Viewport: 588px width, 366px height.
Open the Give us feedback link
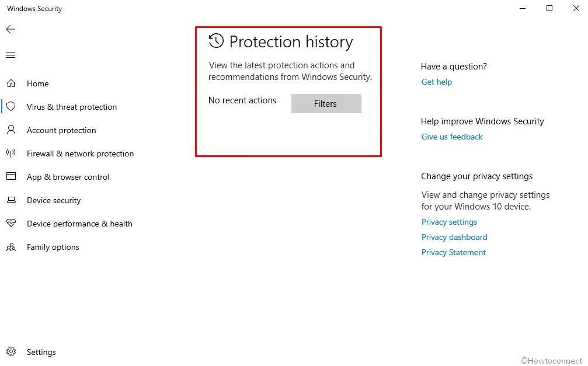point(451,137)
